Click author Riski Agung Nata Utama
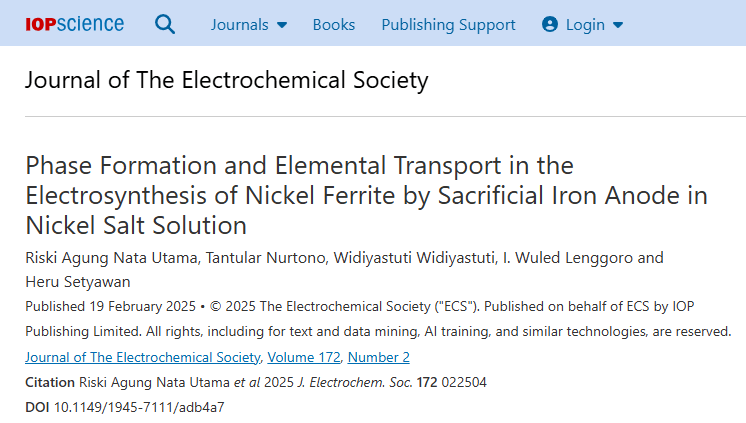This screenshot has height=423, width=746. click(111, 258)
